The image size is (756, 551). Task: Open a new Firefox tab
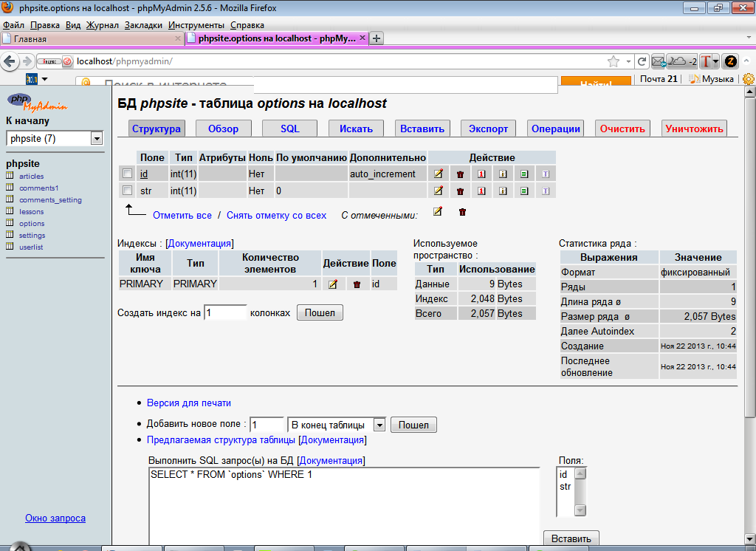(x=377, y=38)
